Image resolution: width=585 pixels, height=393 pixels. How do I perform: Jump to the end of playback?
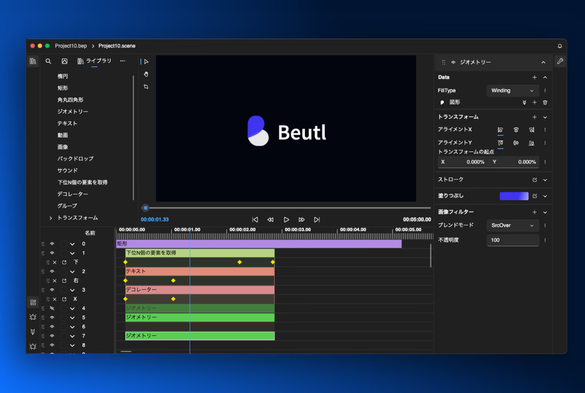tap(317, 219)
